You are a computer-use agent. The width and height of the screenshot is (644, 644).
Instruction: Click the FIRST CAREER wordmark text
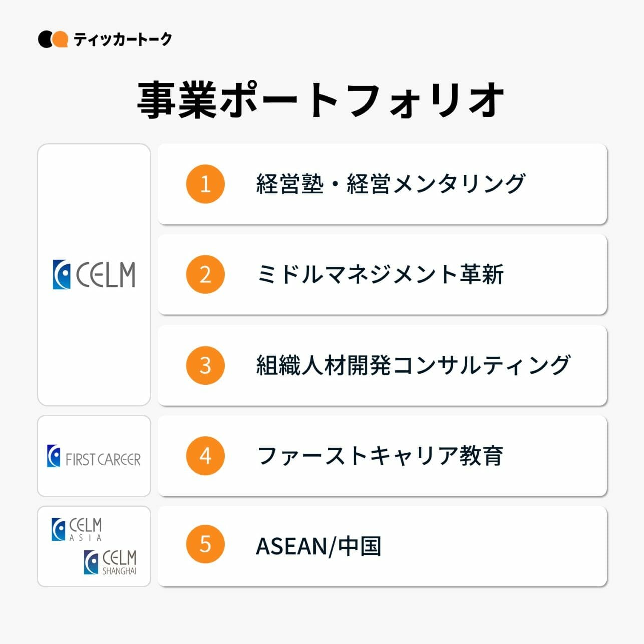coord(103,459)
